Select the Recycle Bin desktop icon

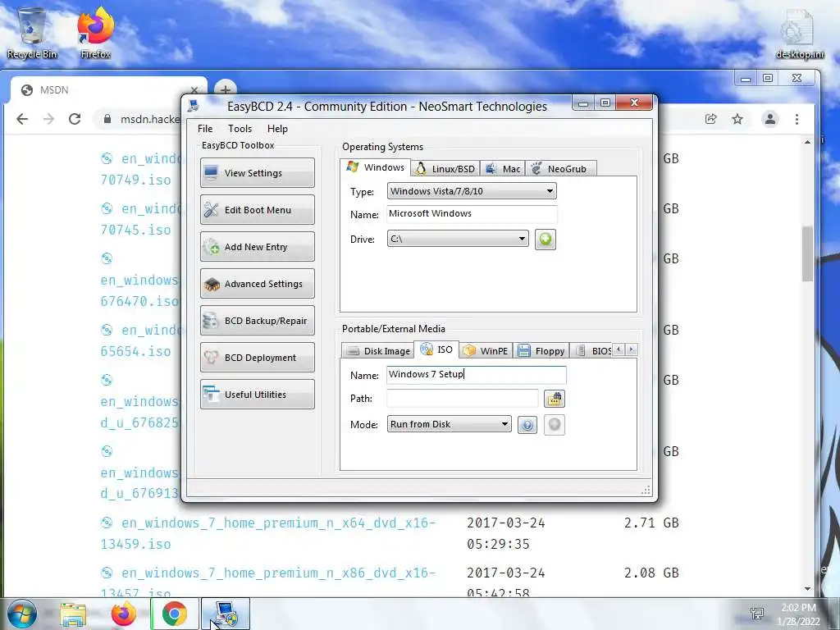[32, 33]
